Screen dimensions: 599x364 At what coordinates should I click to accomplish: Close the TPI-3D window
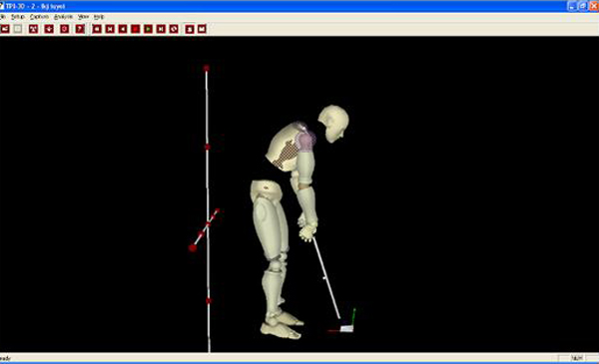point(594,6)
